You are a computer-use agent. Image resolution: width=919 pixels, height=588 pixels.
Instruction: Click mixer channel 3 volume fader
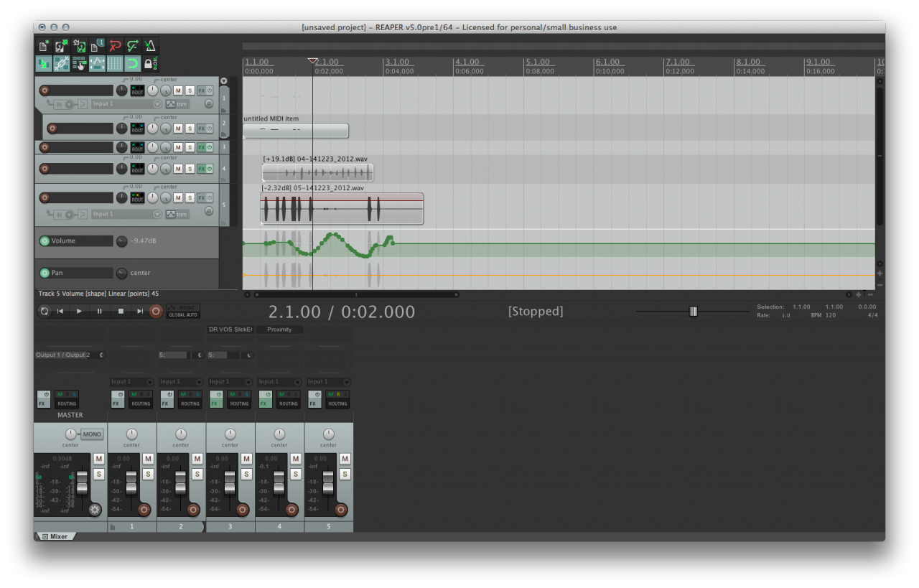[x=230, y=482]
